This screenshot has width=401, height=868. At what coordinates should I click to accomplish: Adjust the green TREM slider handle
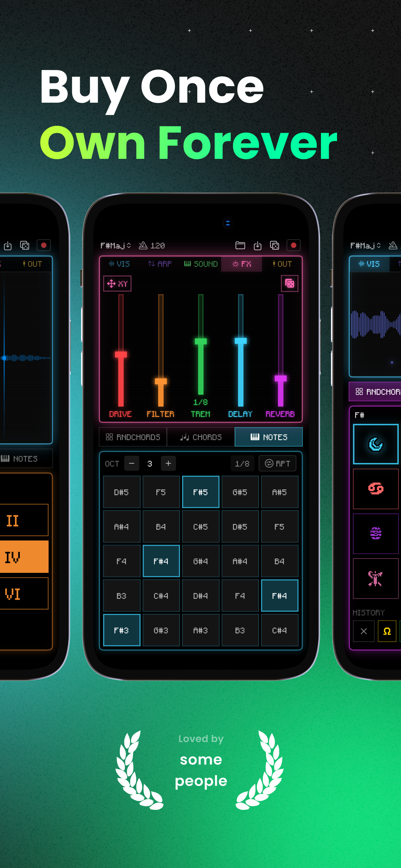[x=200, y=341]
